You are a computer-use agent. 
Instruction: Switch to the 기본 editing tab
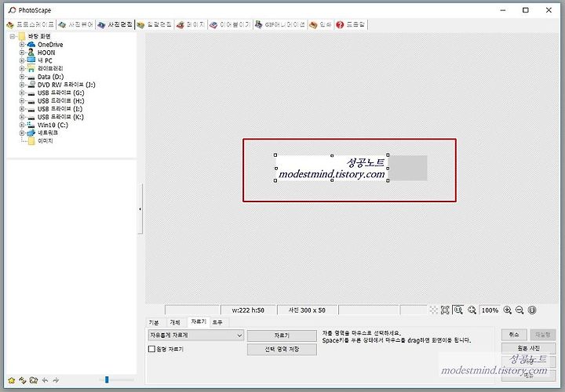pos(154,322)
